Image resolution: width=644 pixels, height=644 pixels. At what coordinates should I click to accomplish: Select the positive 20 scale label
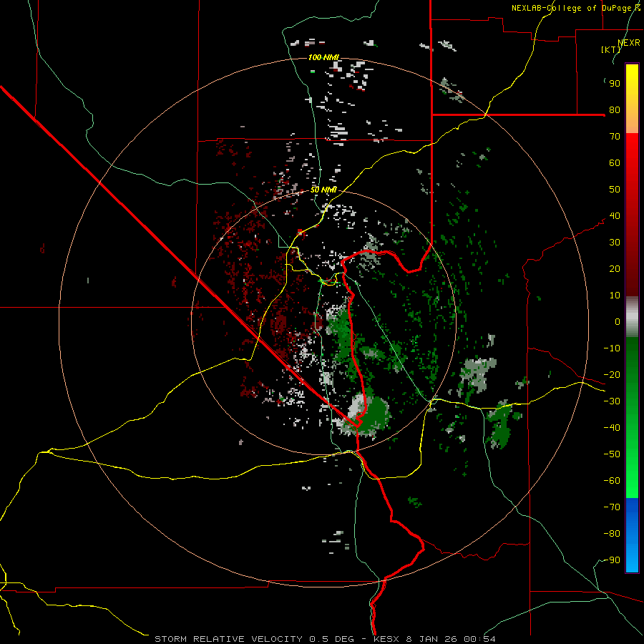tap(615, 268)
